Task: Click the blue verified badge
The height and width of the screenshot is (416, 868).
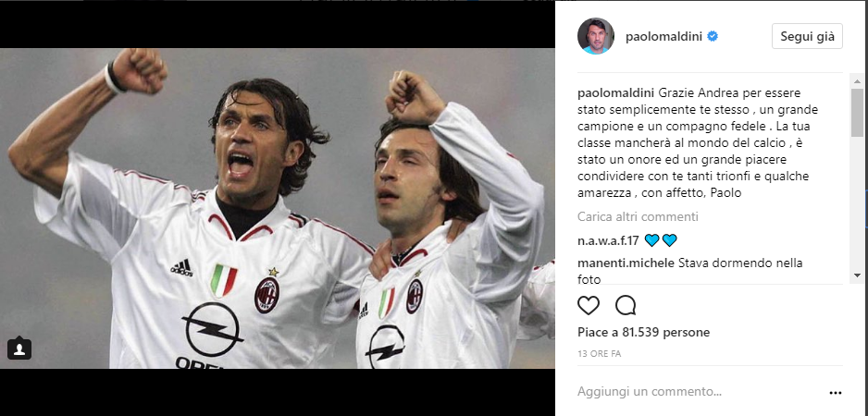Action: point(713,36)
